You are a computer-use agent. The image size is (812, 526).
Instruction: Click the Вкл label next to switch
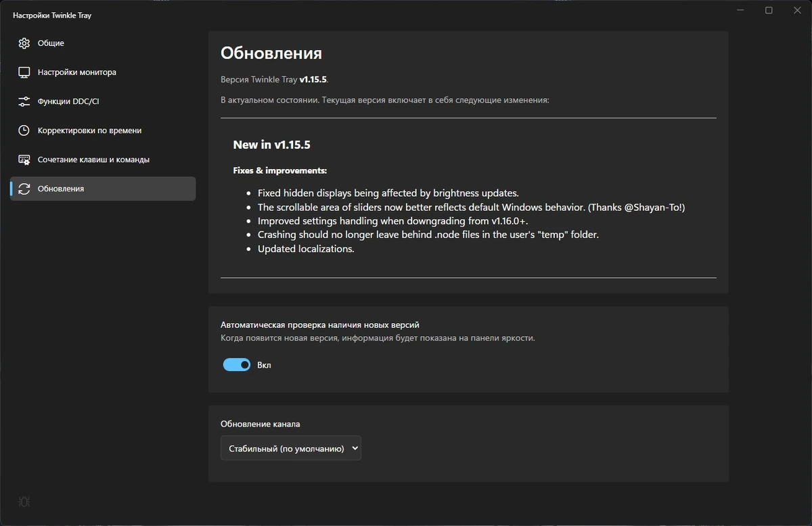[x=264, y=365]
